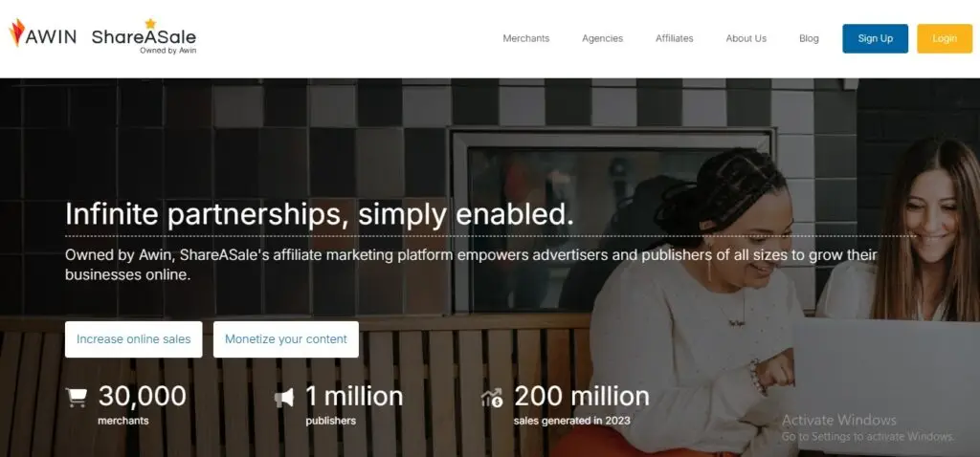Choose Monetize your content button
The width and height of the screenshot is (980, 457).
(x=285, y=339)
